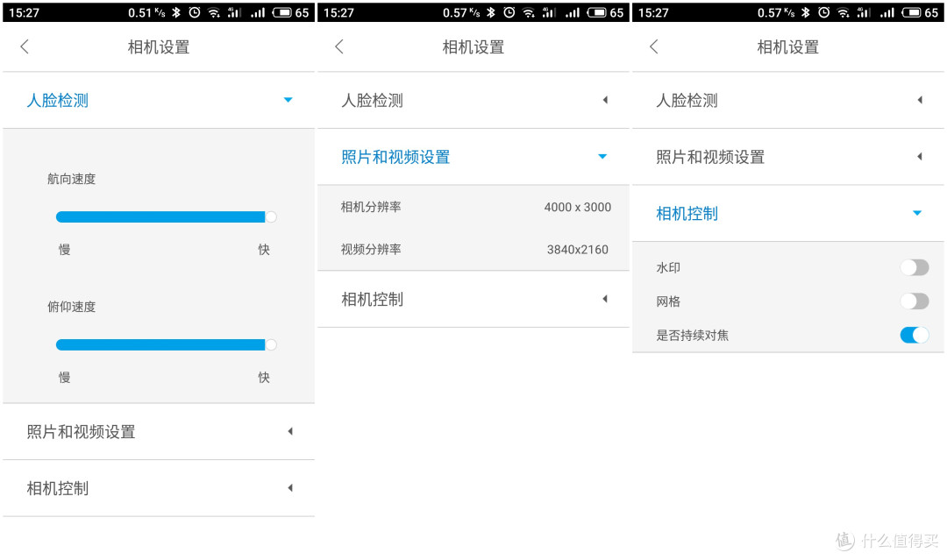The width and height of the screenshot is (947, 560).
Task: Select 照片和视频设置 title on middle screen
Action: 395,157
